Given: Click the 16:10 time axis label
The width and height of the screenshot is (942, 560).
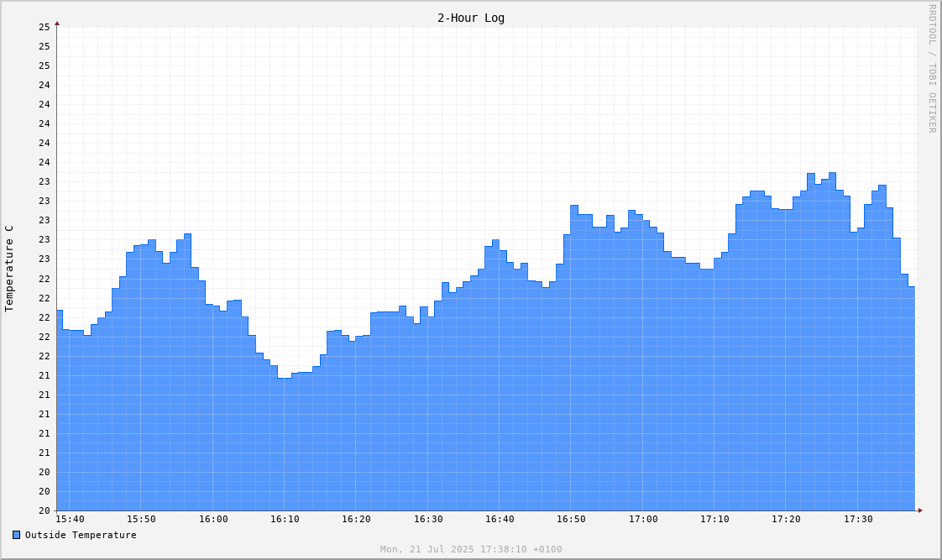Looking at the screenshot, I should pyautogui.click(x=285, y=519).
